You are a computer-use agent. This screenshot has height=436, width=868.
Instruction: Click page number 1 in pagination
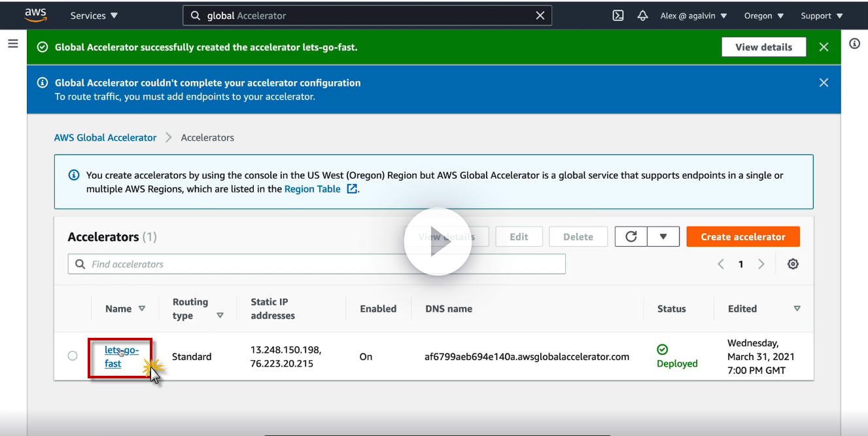[741, 264]
